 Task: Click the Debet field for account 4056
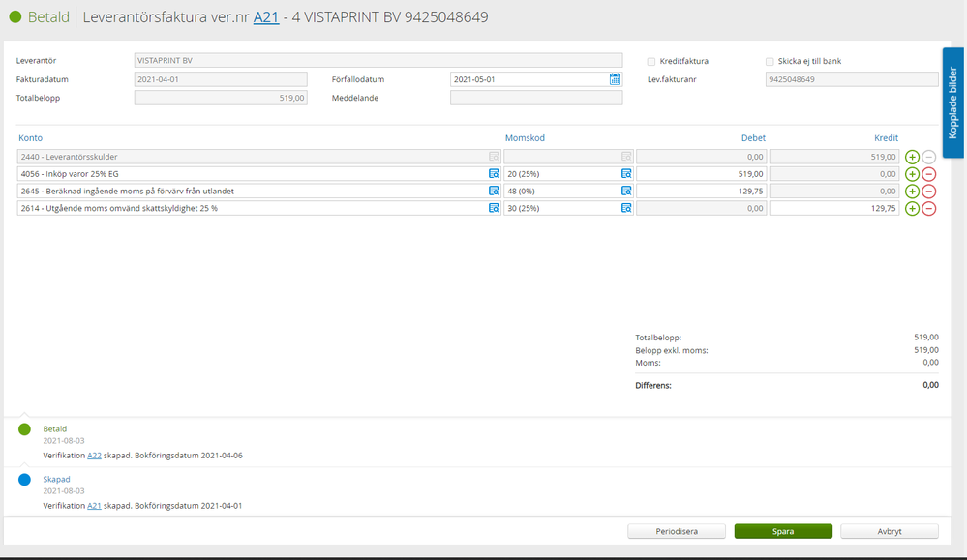click(x=702, y=174)
